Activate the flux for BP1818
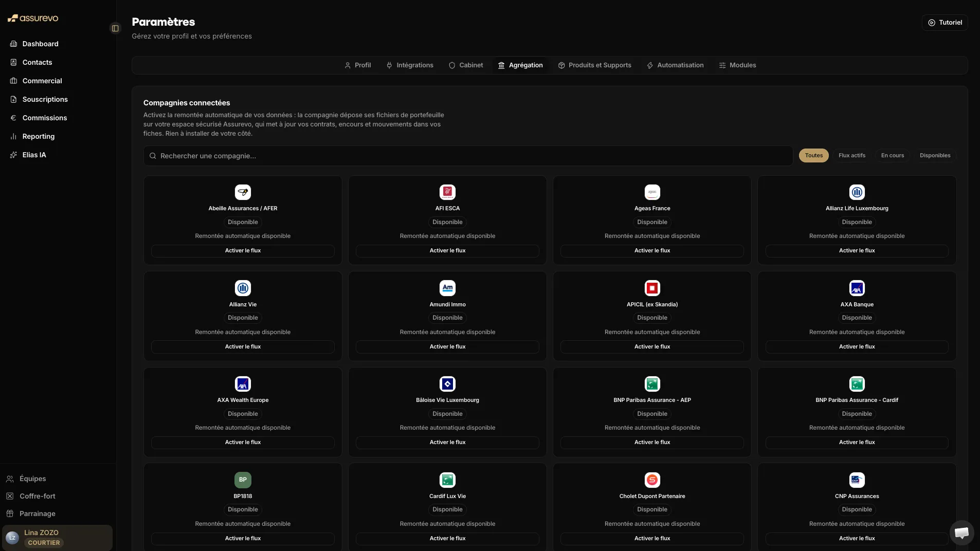The height and width of the screenshot is (551, 980). click(243, 539)
